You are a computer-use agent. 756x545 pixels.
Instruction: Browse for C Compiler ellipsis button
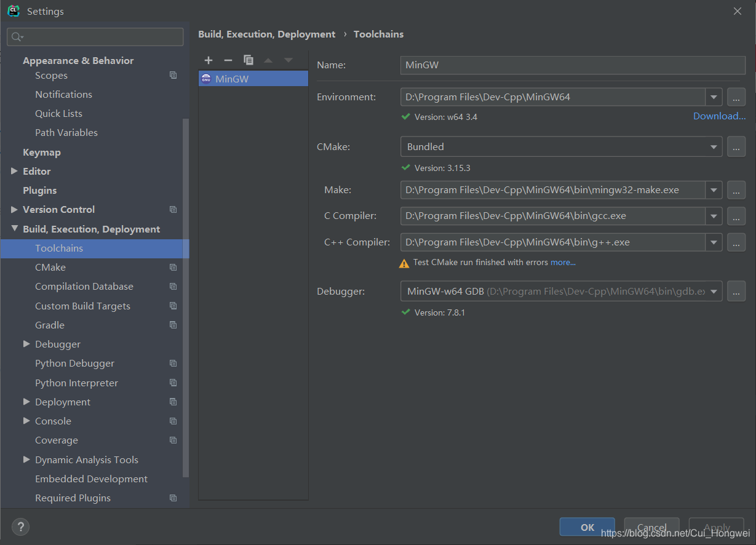click(x=736, y=216)
